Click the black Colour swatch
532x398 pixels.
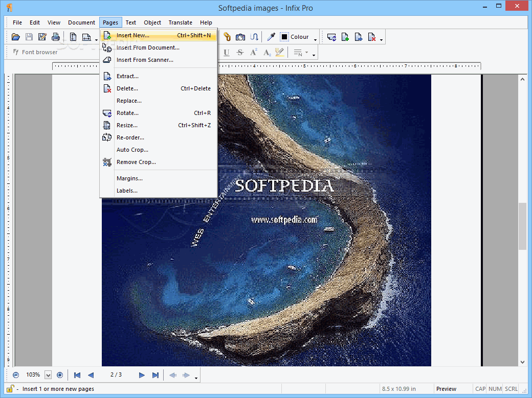click(x=284, y=37)
